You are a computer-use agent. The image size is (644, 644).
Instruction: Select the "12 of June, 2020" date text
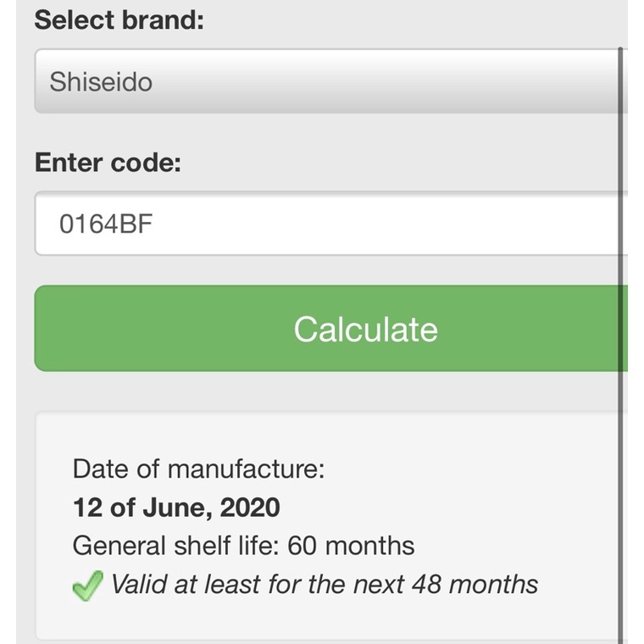click(x=176, y=508)
